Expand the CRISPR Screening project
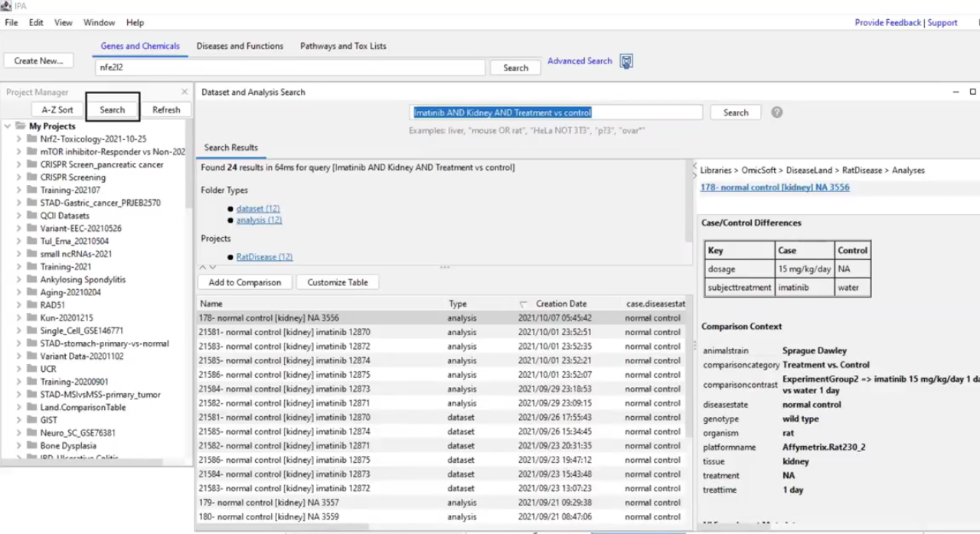Viewport: 980px width, 534px height. [x=19, y=177]
